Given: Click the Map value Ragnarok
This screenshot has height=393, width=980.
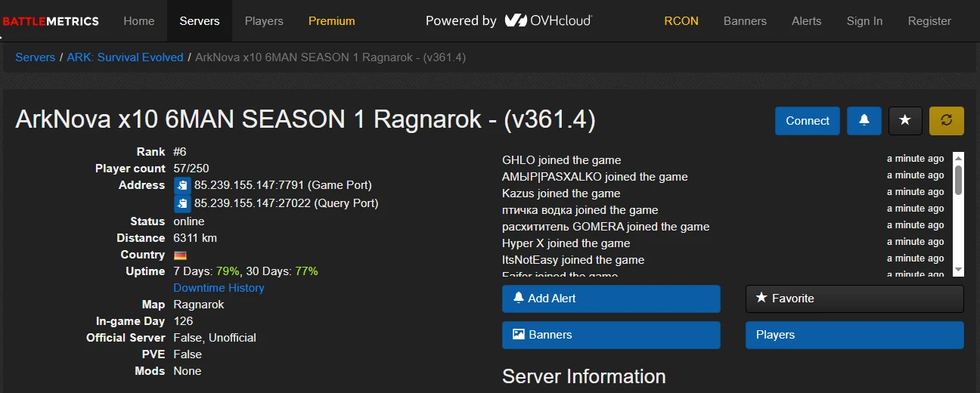Looking at the screenshot, I should [199, 305].
